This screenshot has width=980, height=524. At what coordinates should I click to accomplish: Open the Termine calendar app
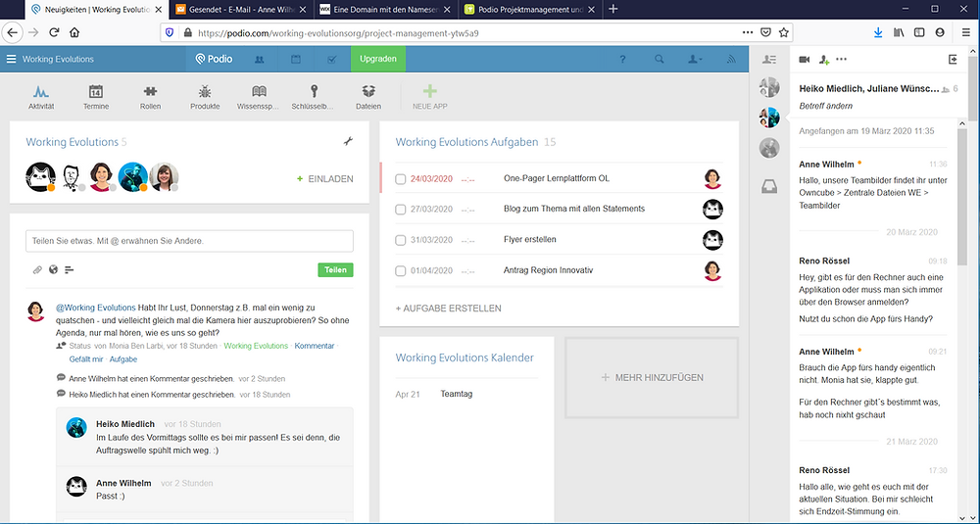[x=96, y=97]
